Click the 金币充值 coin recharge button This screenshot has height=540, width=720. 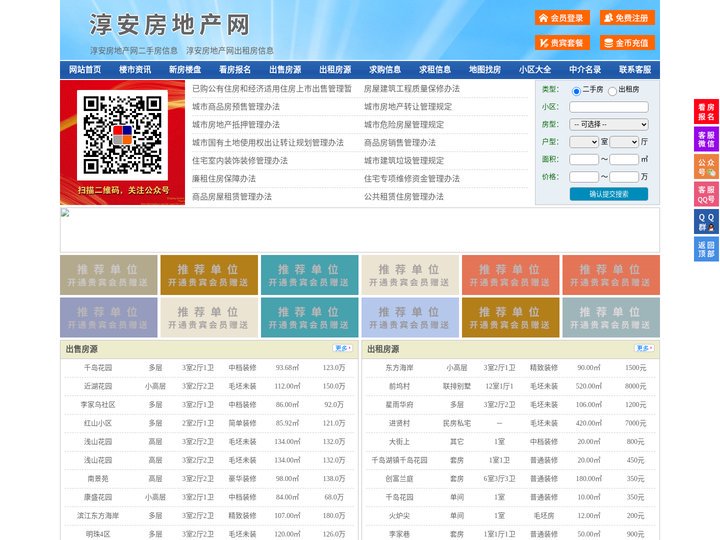(627, 43)
